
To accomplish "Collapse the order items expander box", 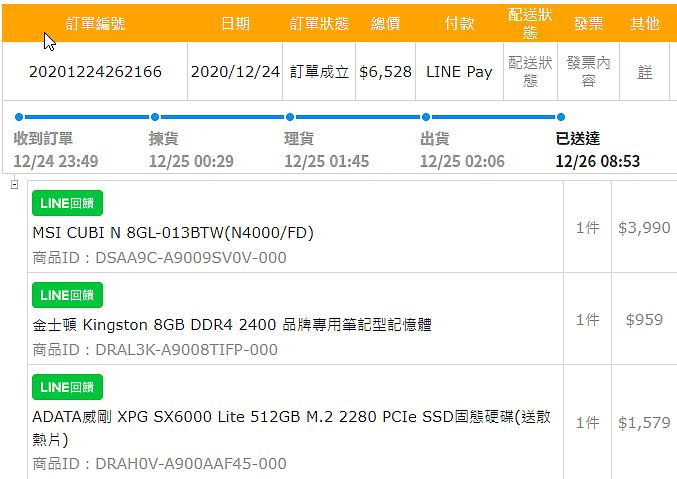I will tap(14, 184).
